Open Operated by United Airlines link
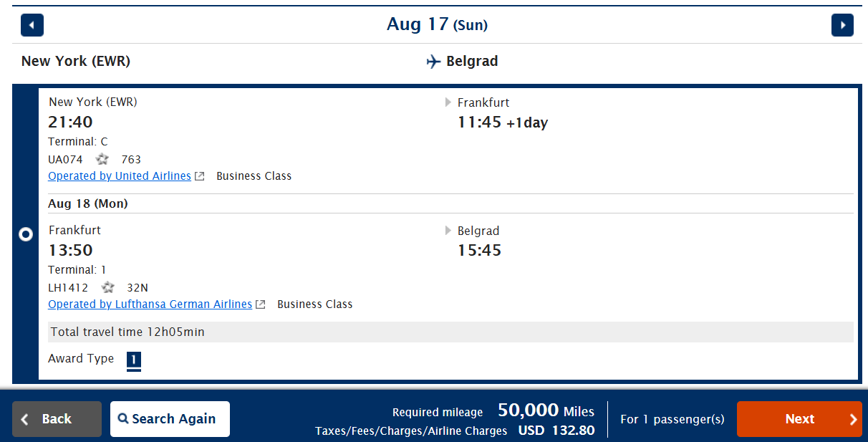The width and height of the screenshot is (868, 442). coord(120,176)
